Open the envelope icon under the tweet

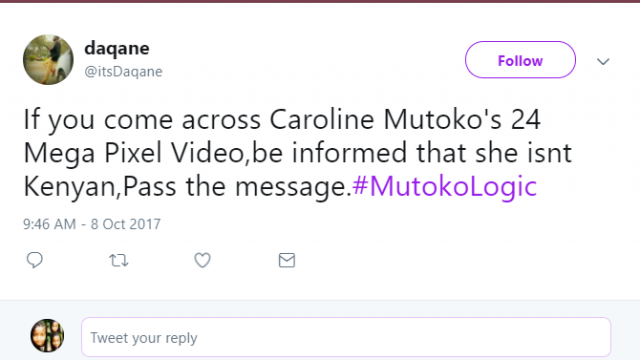287,260
